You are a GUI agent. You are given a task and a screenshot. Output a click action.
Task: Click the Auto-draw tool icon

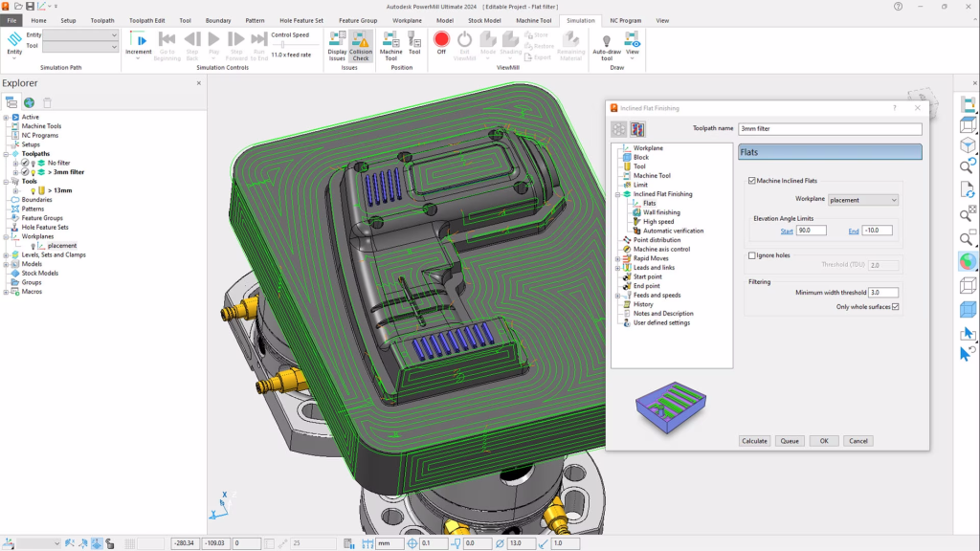[x=605, y=43]
